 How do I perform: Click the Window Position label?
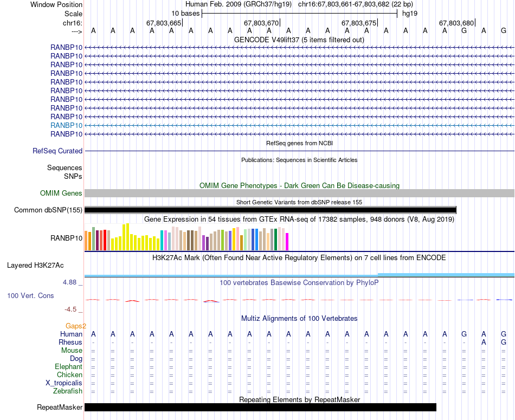(x=56, y=4)
